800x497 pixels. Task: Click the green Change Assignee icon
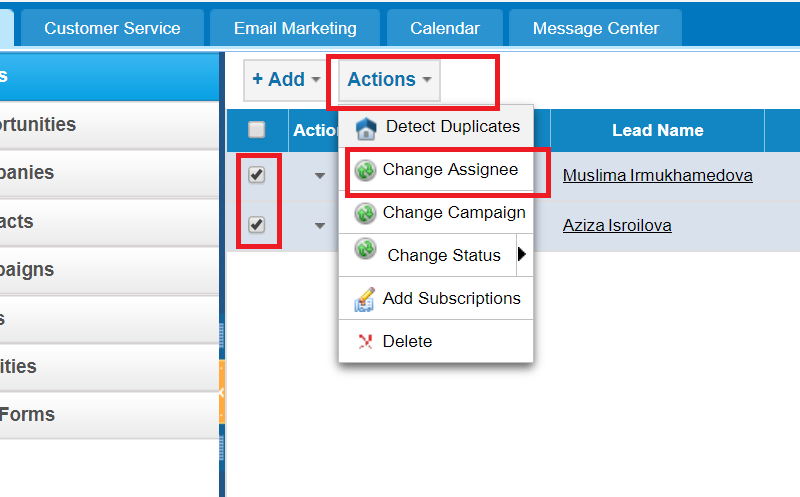(365, 170)
